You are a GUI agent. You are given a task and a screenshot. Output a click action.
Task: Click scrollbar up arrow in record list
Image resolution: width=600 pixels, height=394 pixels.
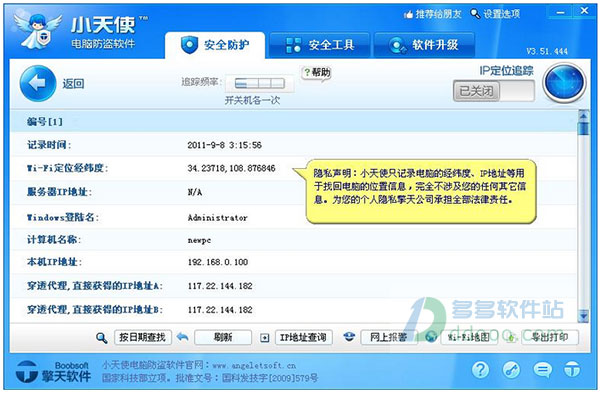[x=583, y=115]
